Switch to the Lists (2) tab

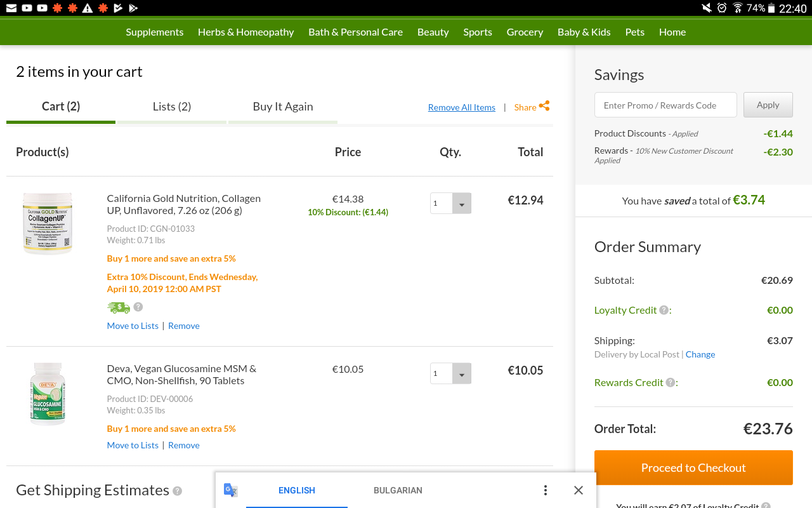coord(172,107)
